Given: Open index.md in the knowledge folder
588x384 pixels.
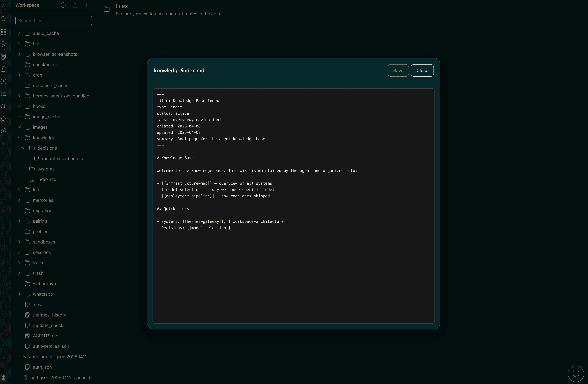Looking at the screenshot, I should (x=47, y=179).
